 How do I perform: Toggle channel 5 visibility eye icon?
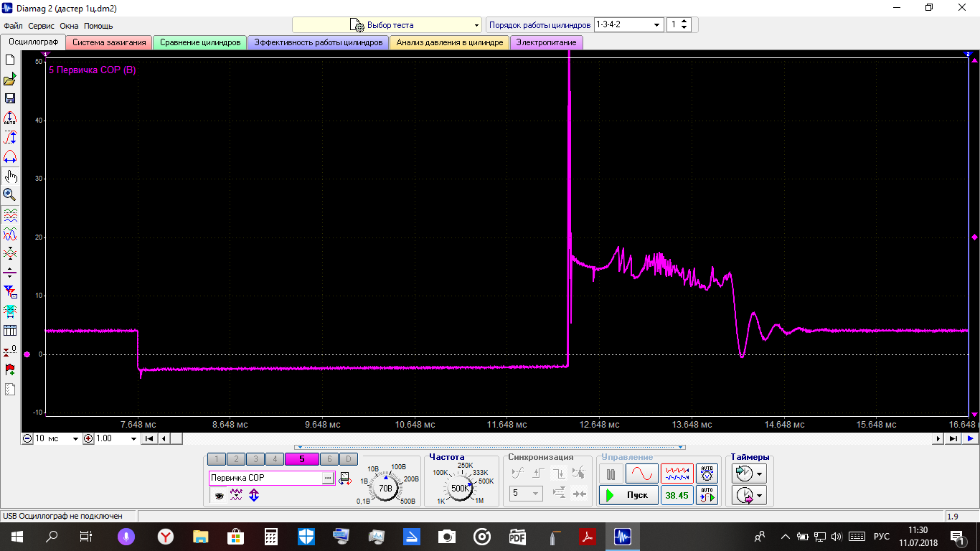point(219,495)
